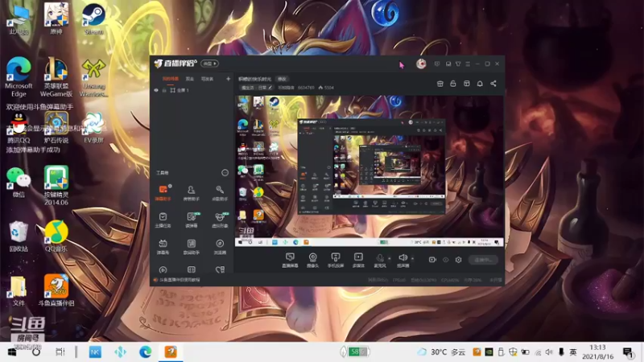Open the gift box icon in top-right panel
Viewport: 644px width, 362px height.
(440, 84)
